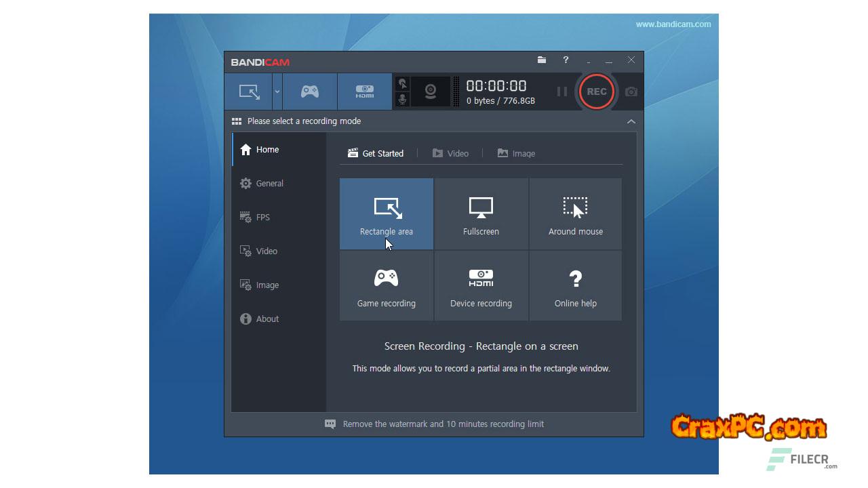Select screen recording mode in top toolbar
Viewport: 868px width, 488px height.
pyautogui.click(x=249, y=91)
